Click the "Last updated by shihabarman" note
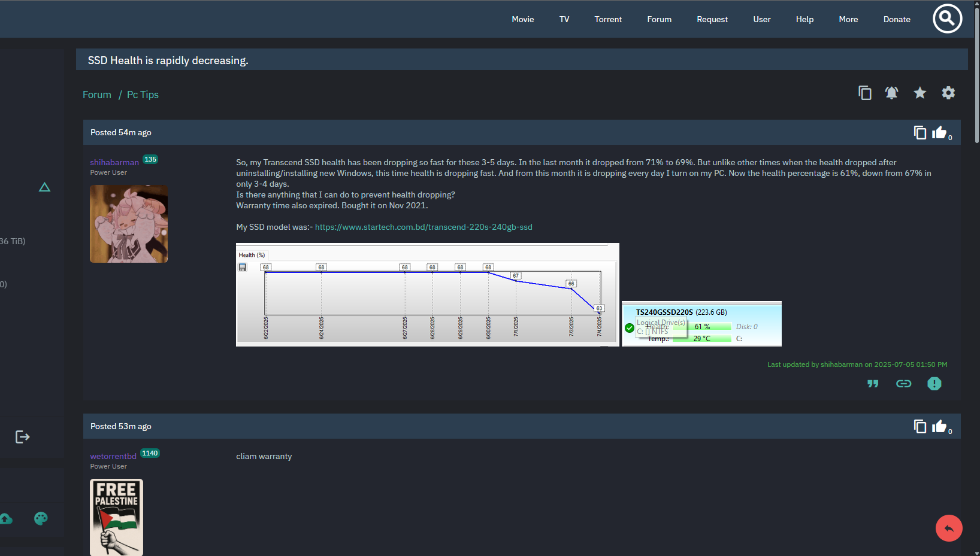The height and width of the screenshot is (556, 980). click(857, 364)
